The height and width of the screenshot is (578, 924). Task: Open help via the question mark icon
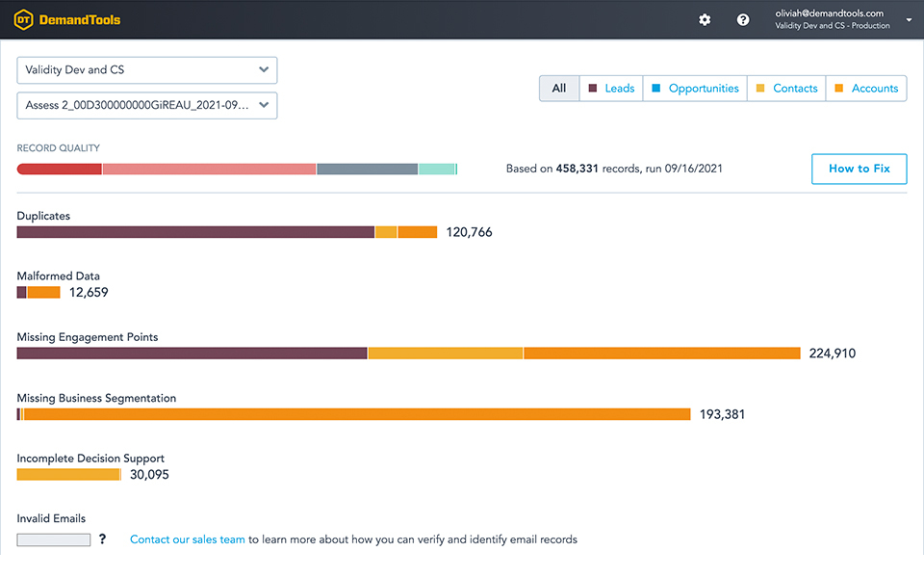coord(743,19)
